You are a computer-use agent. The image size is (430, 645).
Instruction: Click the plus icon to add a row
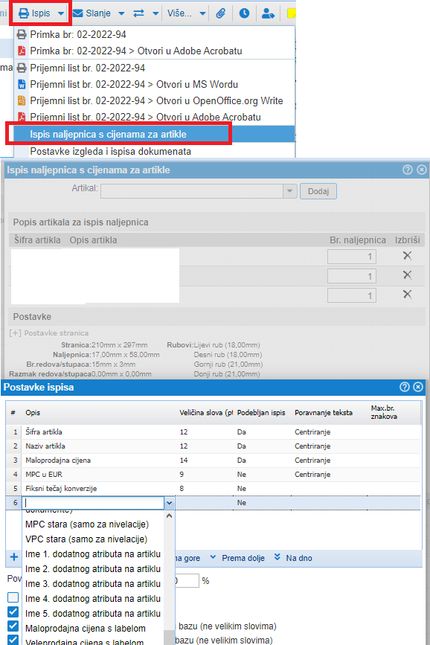click(14, 557)
